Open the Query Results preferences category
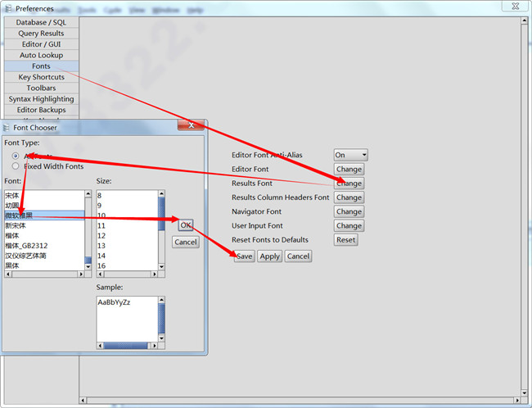The image size is (532, 408). tap(41, 34)
